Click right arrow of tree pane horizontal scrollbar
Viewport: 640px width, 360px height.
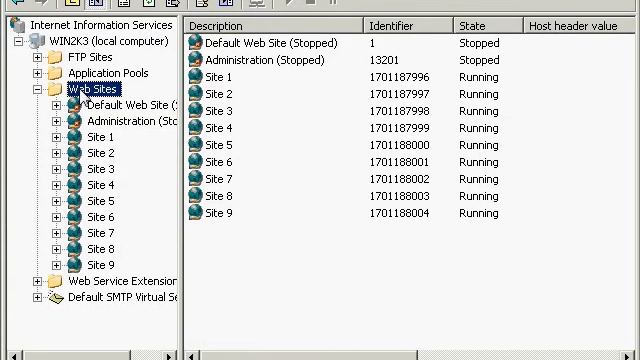click(x=169, y=356)
